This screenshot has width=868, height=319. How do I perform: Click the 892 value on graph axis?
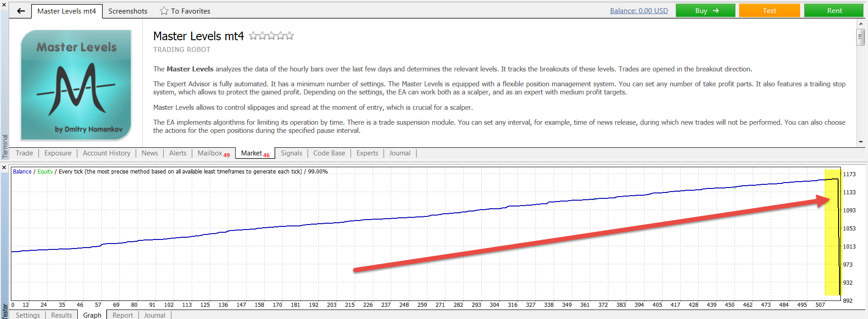[848, 300]
